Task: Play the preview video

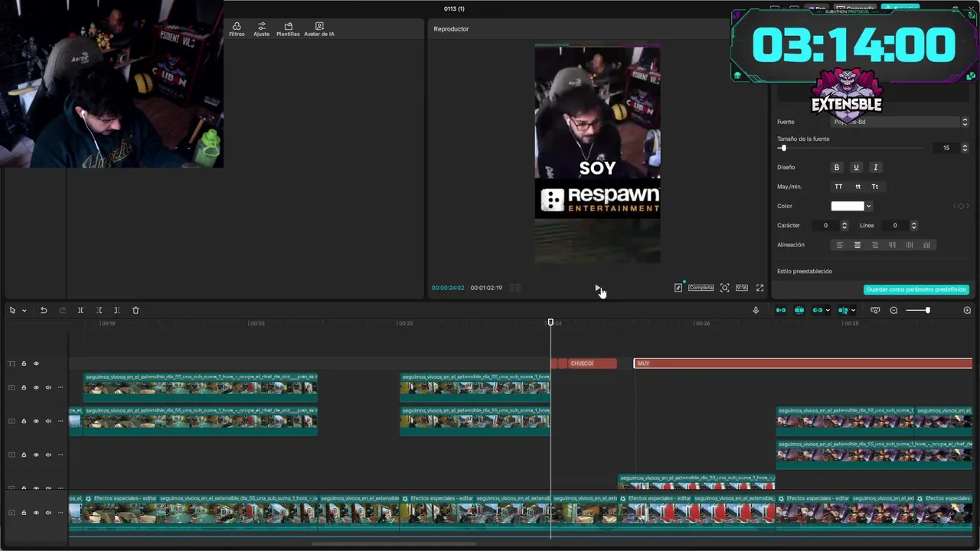Action: [597, 288]
